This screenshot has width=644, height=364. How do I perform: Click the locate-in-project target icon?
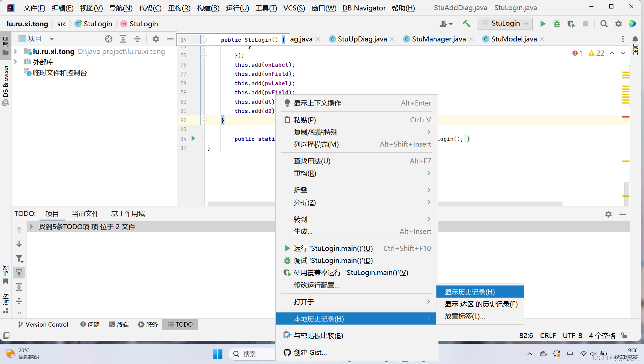(x=109, y=39)
